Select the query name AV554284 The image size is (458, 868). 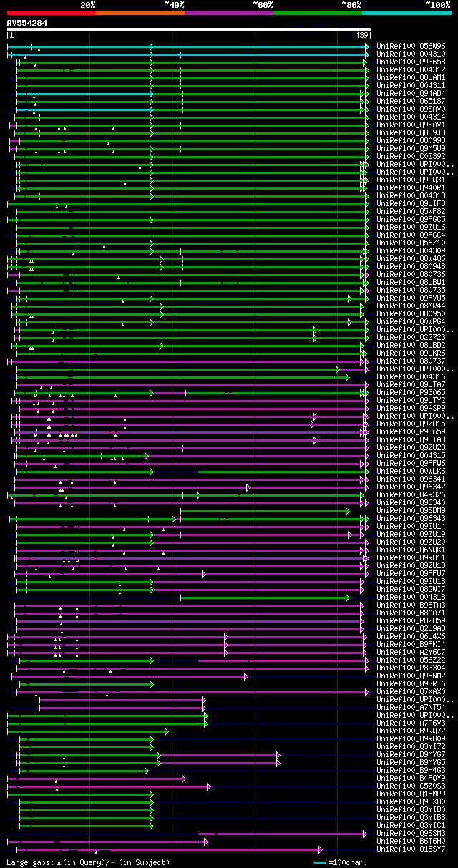(27, 23)
